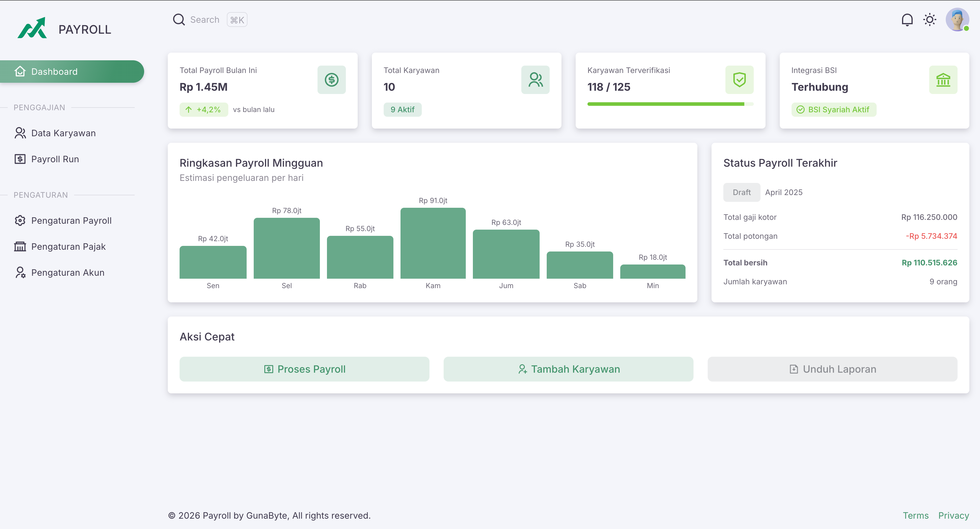Click the verification progress bar
The height and width of the screenshot is (529, 980).
(x=670, y=104)
